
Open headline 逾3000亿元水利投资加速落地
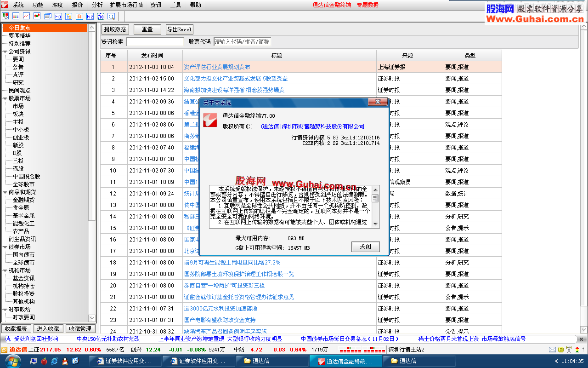[x=220, y=309]
